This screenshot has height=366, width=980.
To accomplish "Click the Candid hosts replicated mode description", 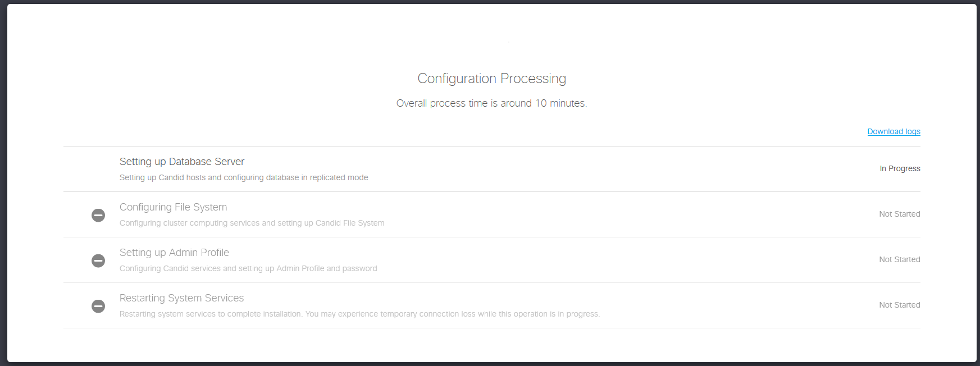I will [x=244, y=177].
